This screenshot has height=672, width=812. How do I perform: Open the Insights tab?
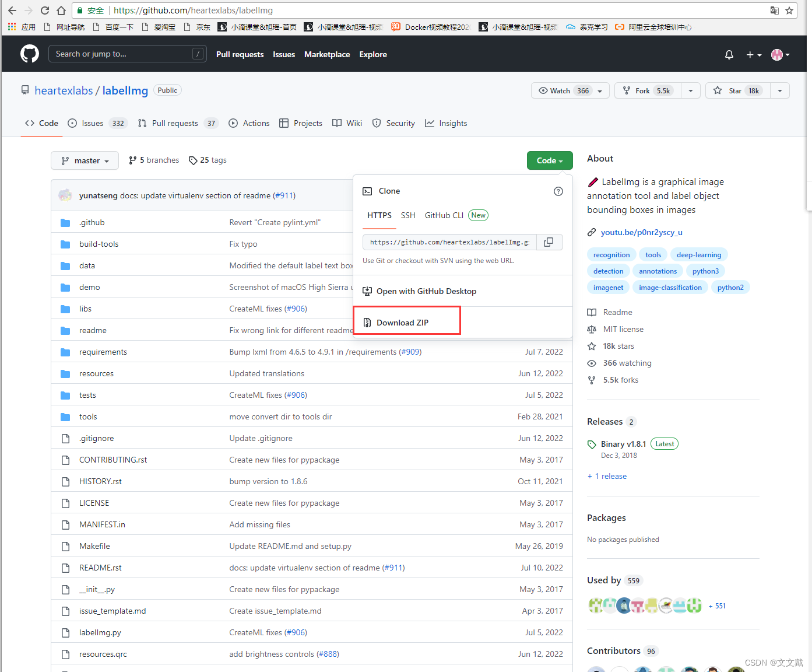click(447, 123)
